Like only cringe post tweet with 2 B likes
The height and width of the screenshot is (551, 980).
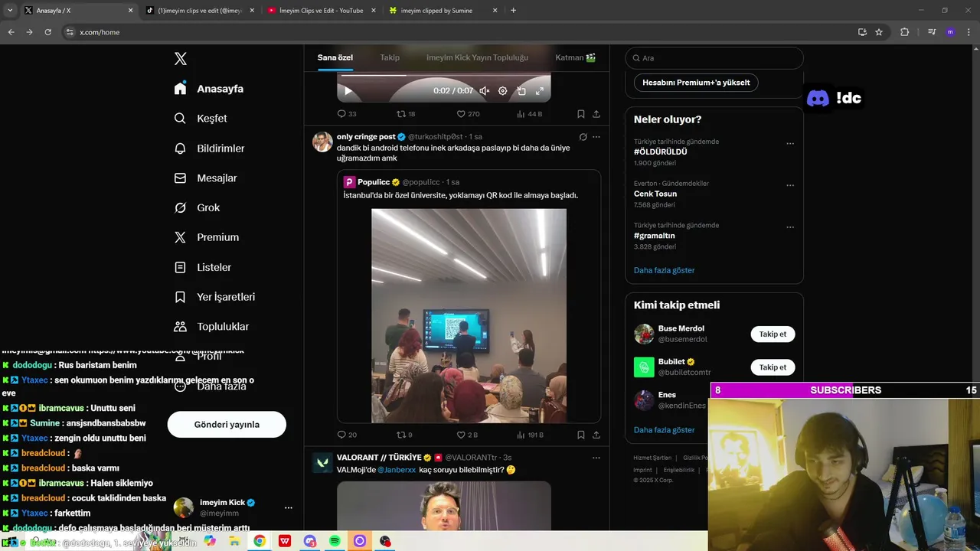tap(467, 435)
